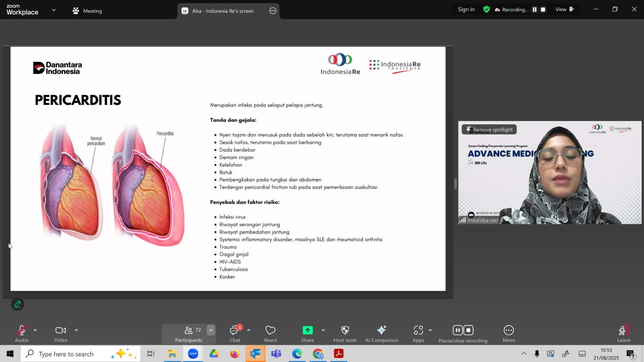Open the React emoji reactions
The image size is (644, 362).
[270, 333]
